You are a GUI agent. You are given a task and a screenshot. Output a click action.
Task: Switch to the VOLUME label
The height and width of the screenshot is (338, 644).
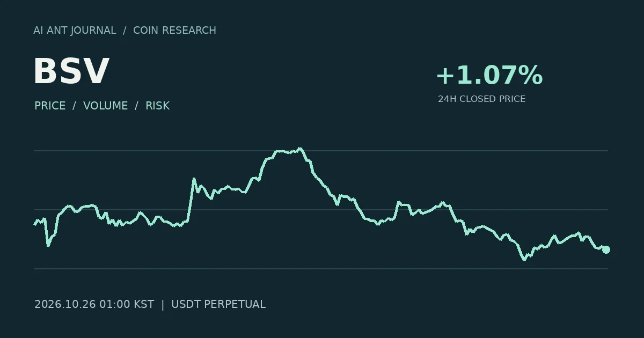point(106,106)
